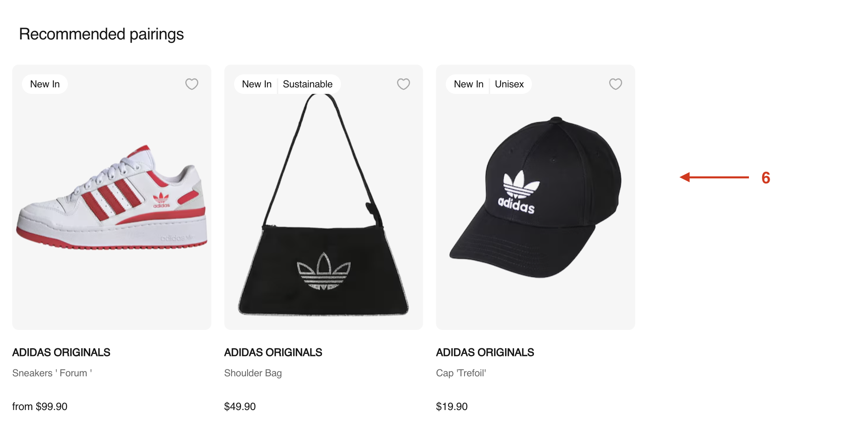868x447 pixels.
Task: Open ADIDAS ORIGINALS brand link above Cap
Action: tap(485, 352)
